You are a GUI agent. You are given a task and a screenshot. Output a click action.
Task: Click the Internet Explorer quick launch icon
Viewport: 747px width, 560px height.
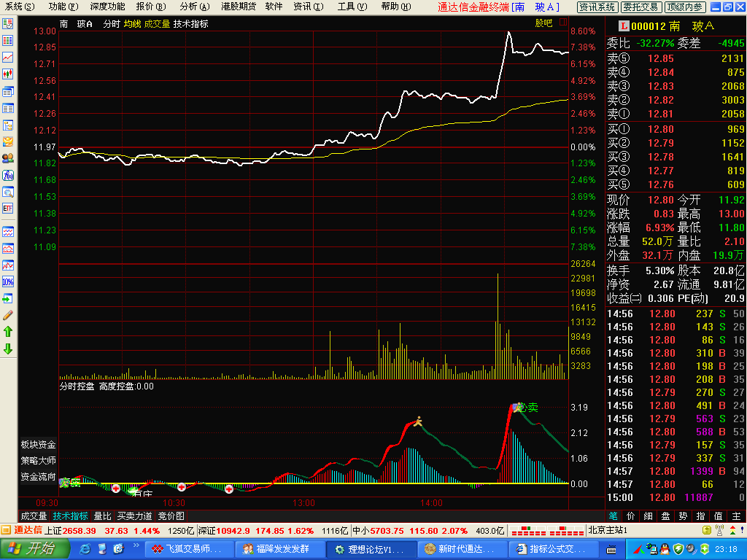(x=85, y=549)
